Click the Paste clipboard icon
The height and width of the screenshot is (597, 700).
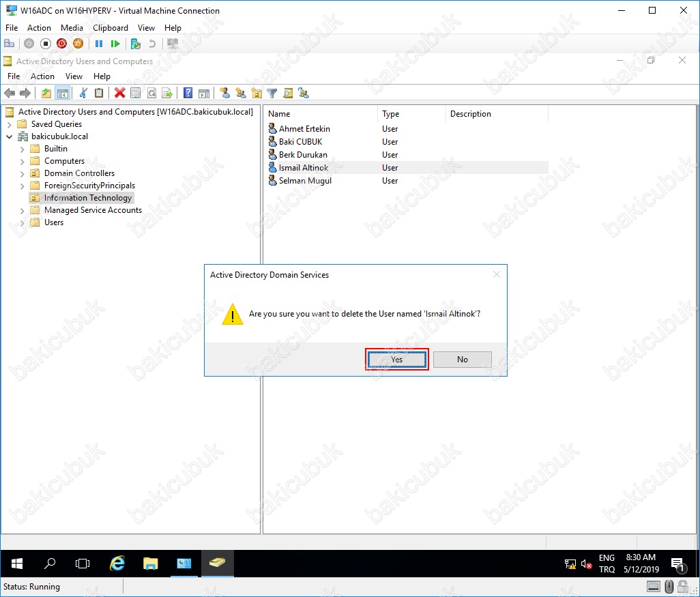tap(99, 93)
